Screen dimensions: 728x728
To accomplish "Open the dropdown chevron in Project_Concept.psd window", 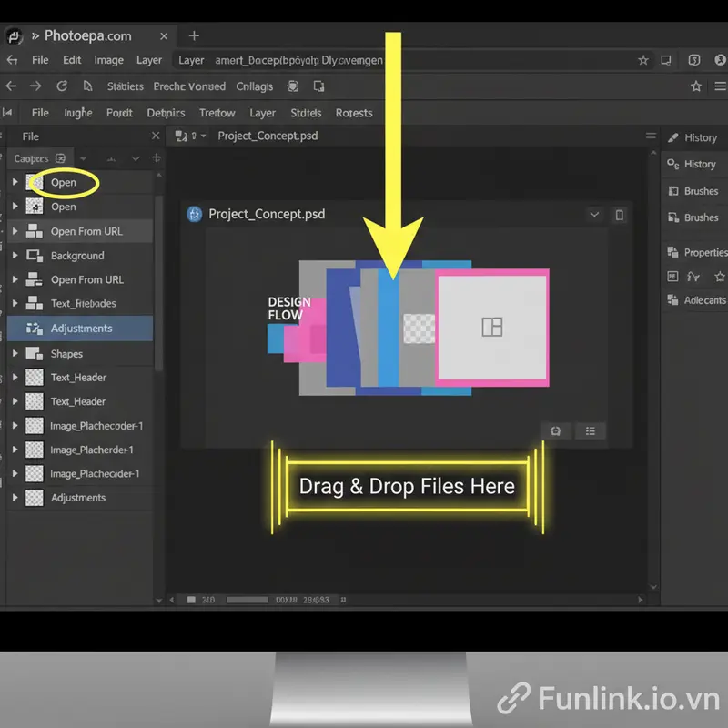I will pyautogui.click(x=594, y=215).
